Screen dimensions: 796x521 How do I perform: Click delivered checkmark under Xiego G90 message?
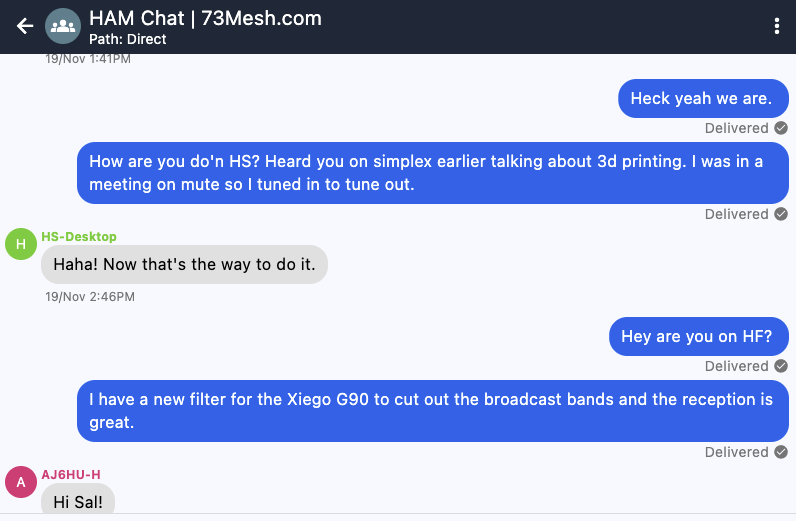[x=781, y=452]
